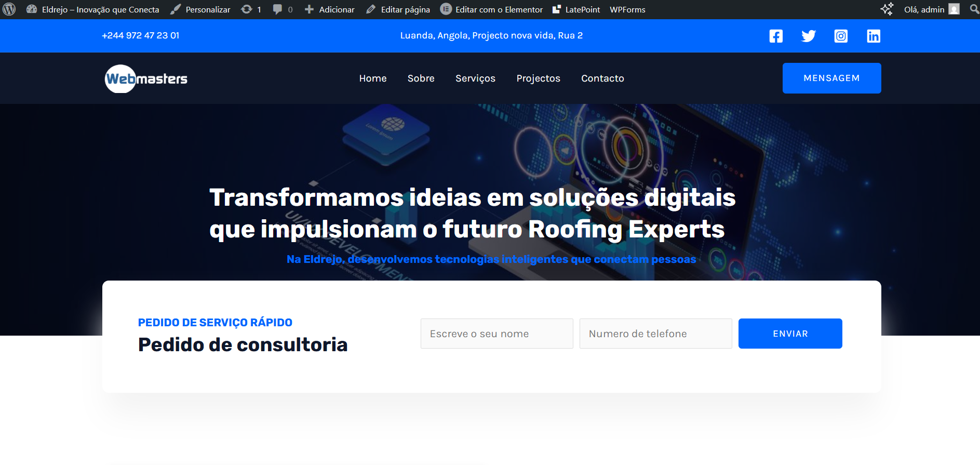The image size is (980, 465).
Task: Go to the Sobre nav link
Action: click(x=421, y=78)
